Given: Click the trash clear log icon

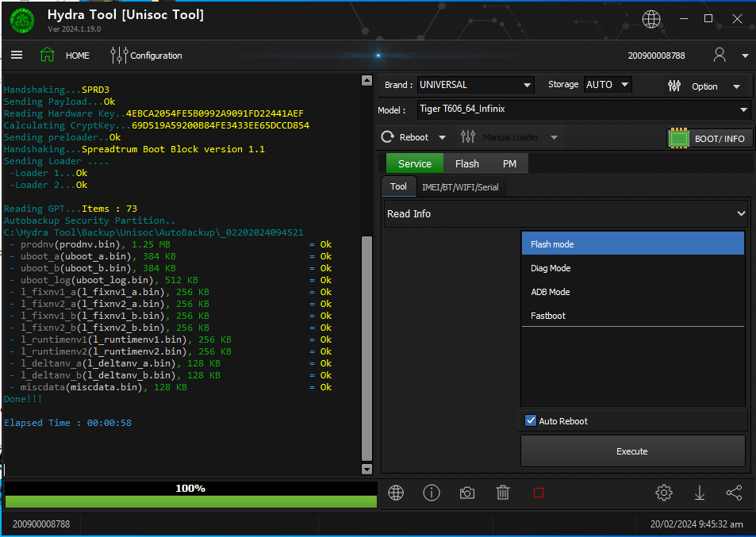Looking at the screenshot, I should 502,493.
